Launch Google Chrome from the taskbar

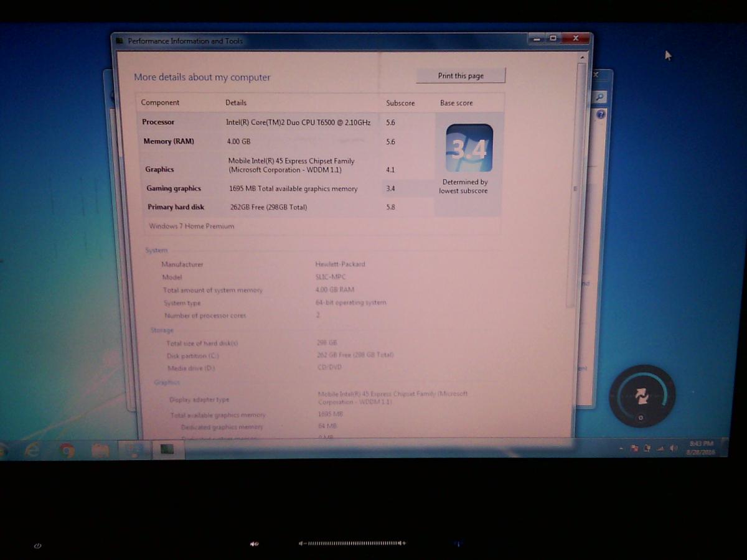[x=67, y=449]
